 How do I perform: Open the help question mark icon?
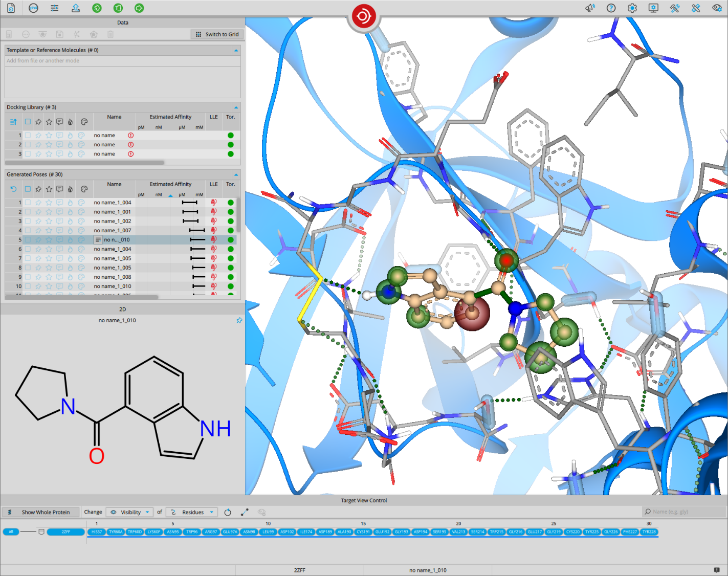coord(611,8)
